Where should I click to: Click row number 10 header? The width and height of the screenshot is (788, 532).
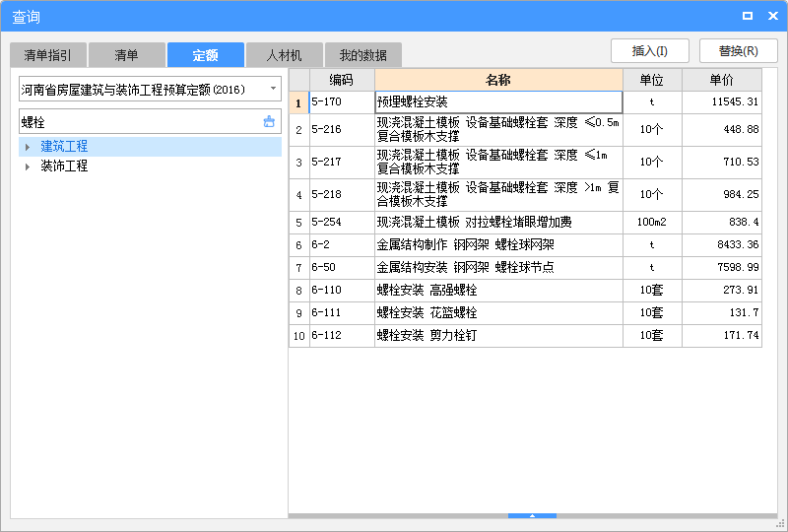pos(299,335)
